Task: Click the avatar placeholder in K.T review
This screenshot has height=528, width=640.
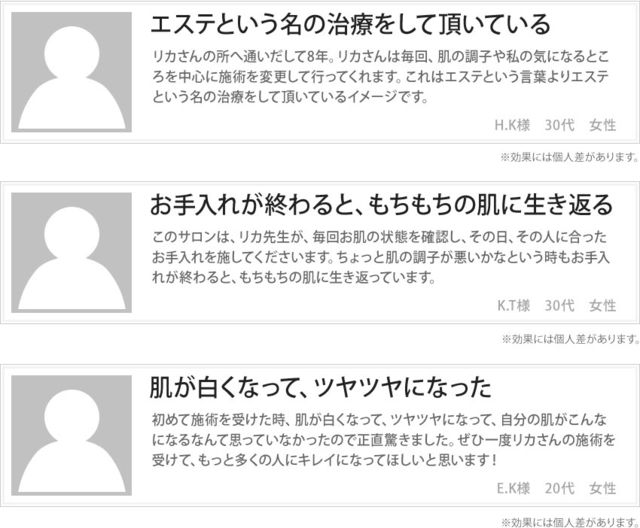Action: tap(71, 253)
